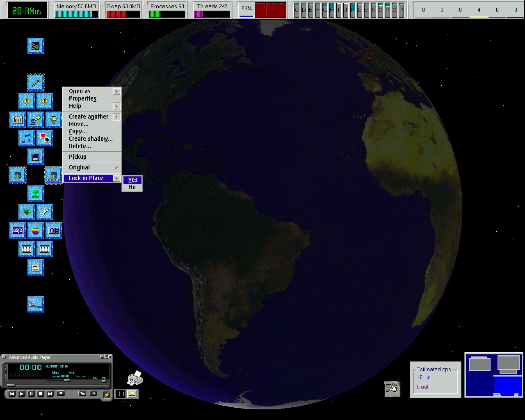Screen dimensions: 525x420
Task: Expand the Help submenu arrow
Action: point(116,106)
